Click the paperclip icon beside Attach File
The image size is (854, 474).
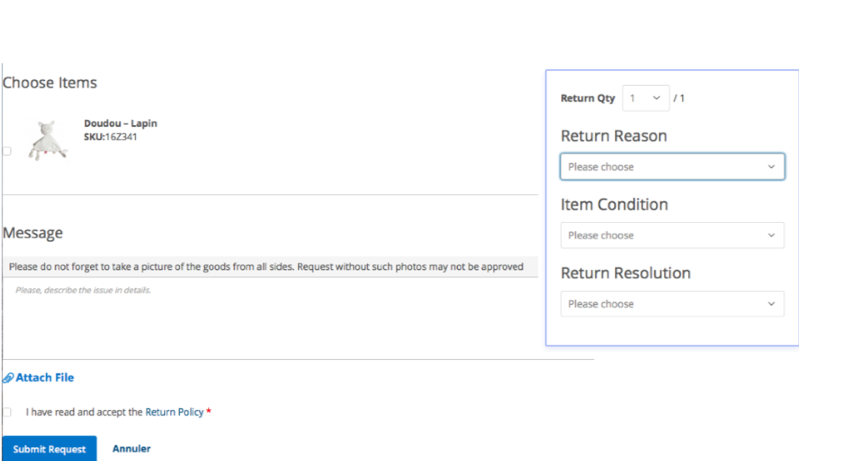(x=8, y=378)
